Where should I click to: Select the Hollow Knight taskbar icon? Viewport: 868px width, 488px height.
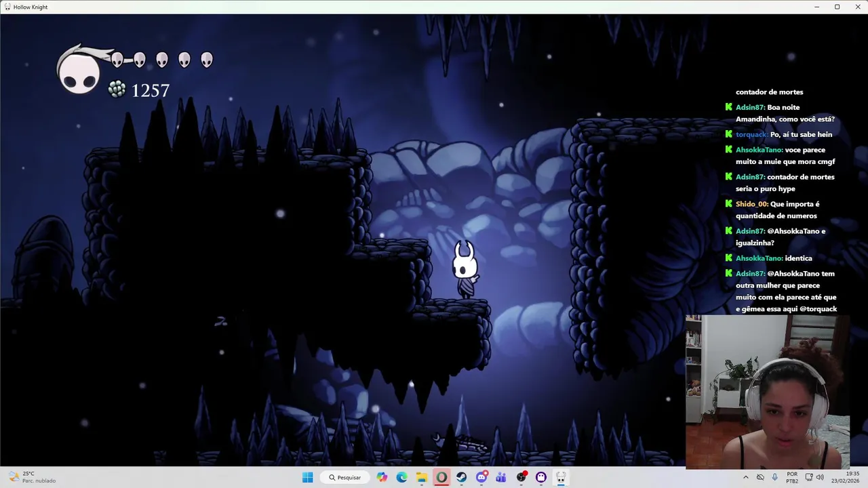(561, 477)
